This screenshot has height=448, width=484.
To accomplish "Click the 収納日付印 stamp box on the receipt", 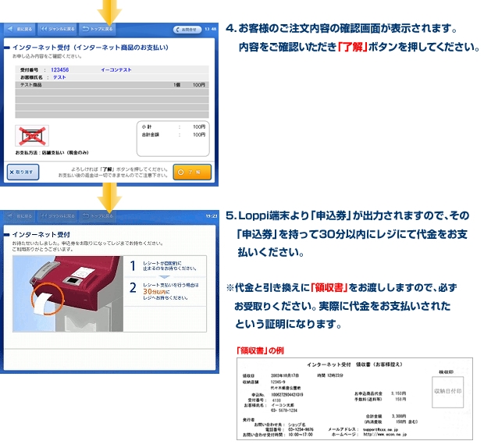I will point(447,392).
